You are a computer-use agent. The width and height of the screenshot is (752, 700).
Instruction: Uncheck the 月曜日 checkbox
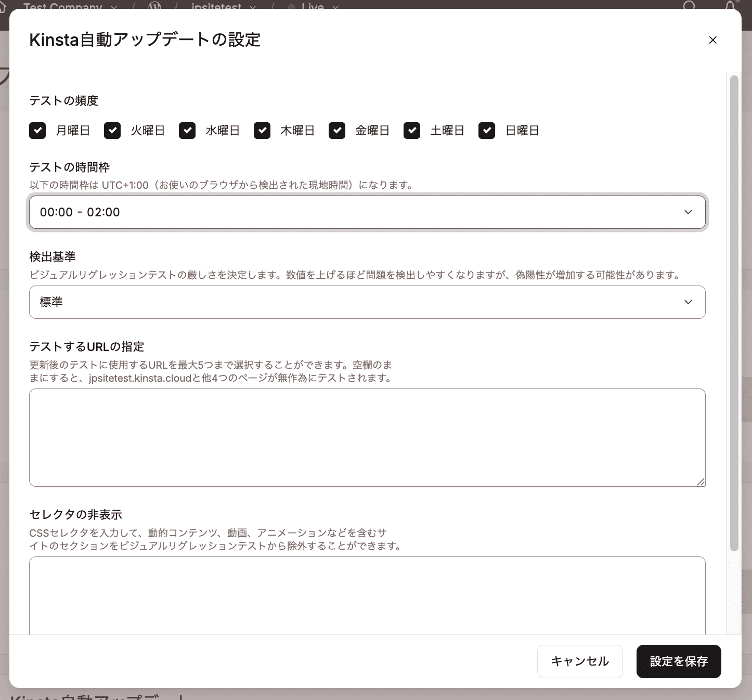point(37,131)
